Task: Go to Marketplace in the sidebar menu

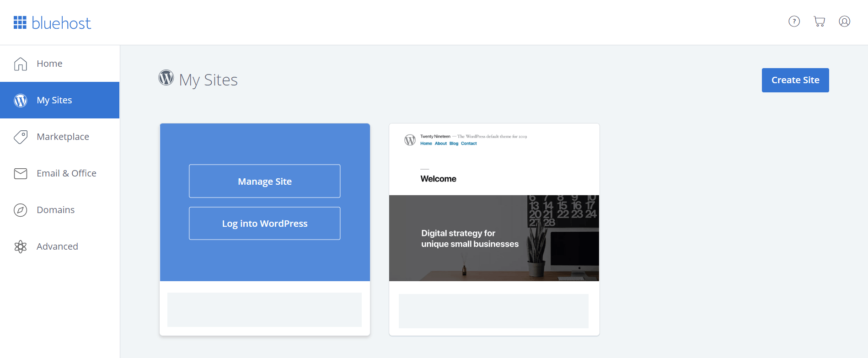Action: (63, 137)
